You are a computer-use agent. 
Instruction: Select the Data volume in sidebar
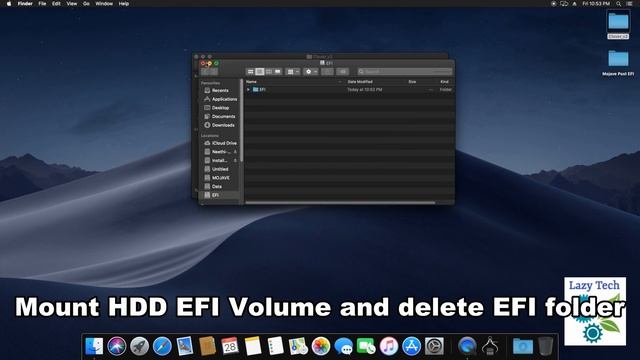click(213, 187)
